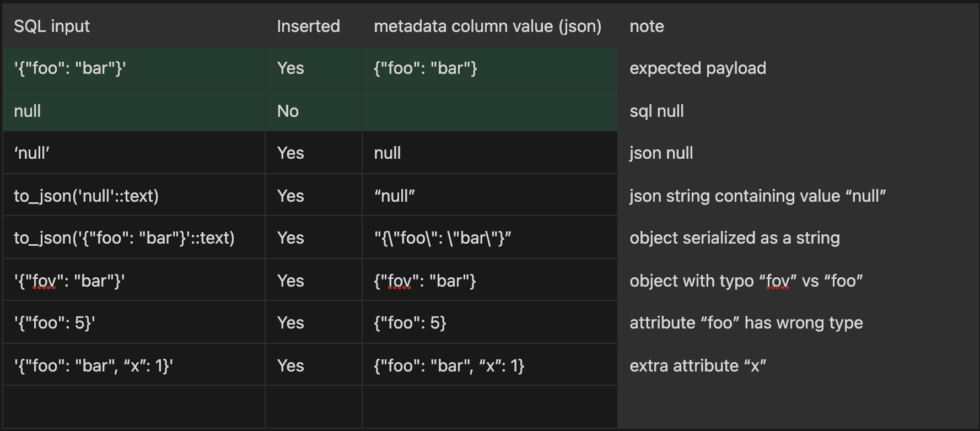The width and height of the screenshot is (980, 431).
Task: Click metadata cell showing quoted “null” string
Action: click(x=394, y=196)
